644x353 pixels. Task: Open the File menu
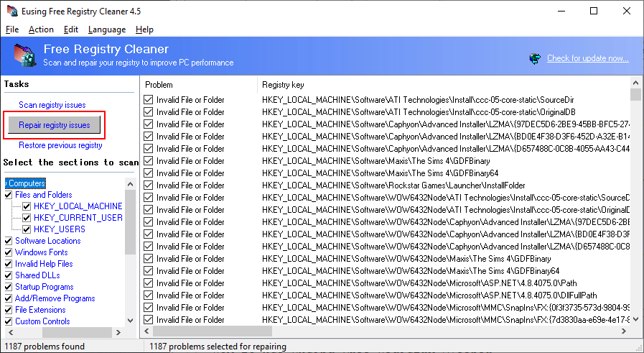tap(11, 29)
